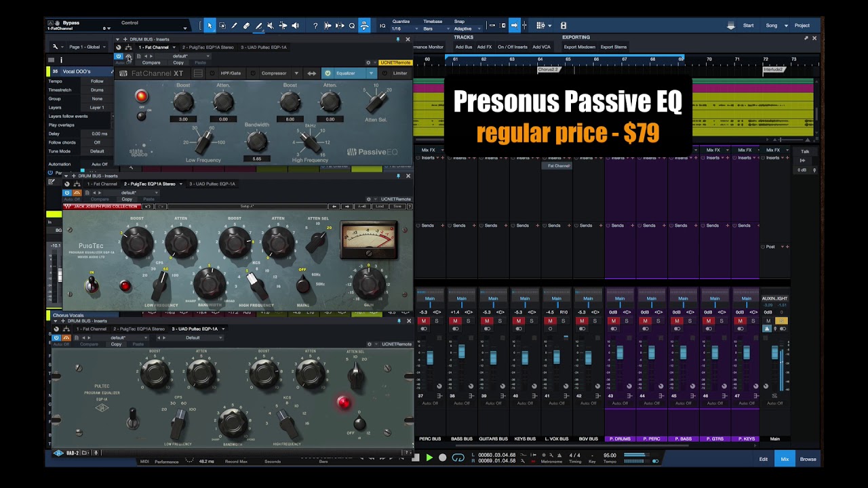Enable the Limiter power button
The height and width of the screenshot is (488, 868).
(384, 73)
